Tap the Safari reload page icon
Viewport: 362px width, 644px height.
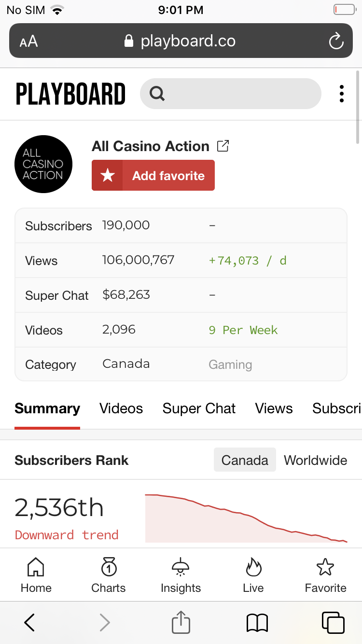(336, 41)
